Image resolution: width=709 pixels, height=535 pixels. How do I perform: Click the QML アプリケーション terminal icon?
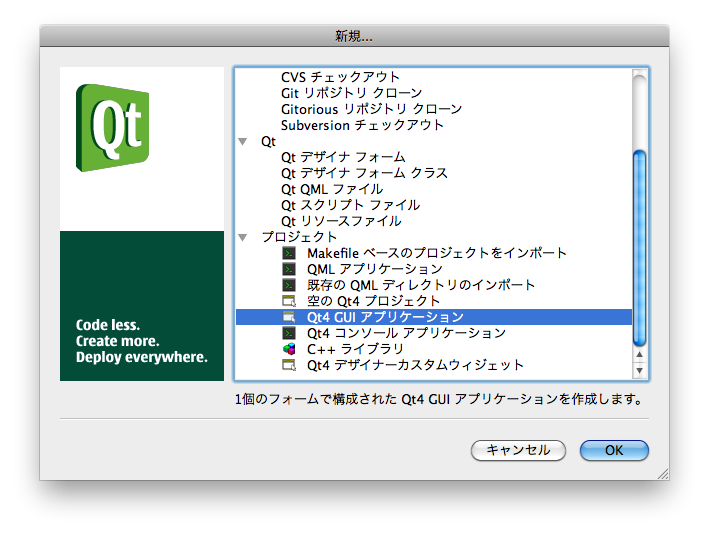click(289, 269)
